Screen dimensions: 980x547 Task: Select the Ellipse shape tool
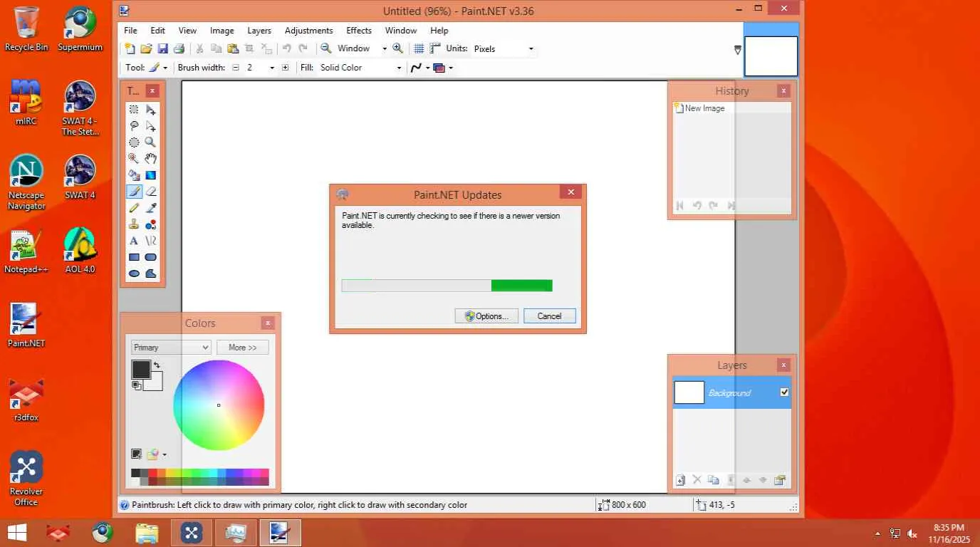(x=134, y=273)
